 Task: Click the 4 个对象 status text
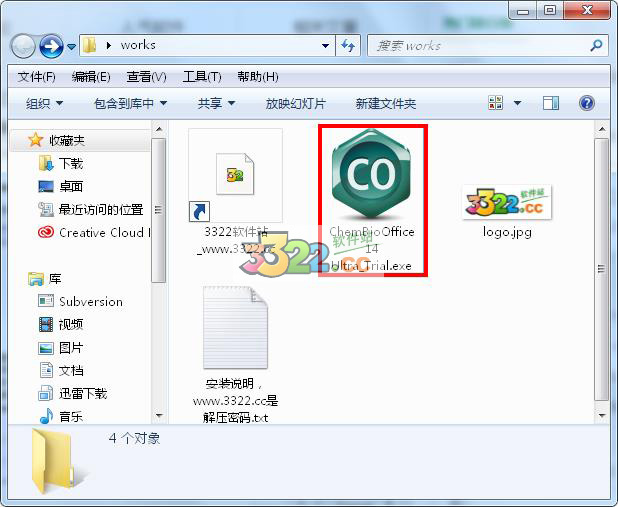134,438
